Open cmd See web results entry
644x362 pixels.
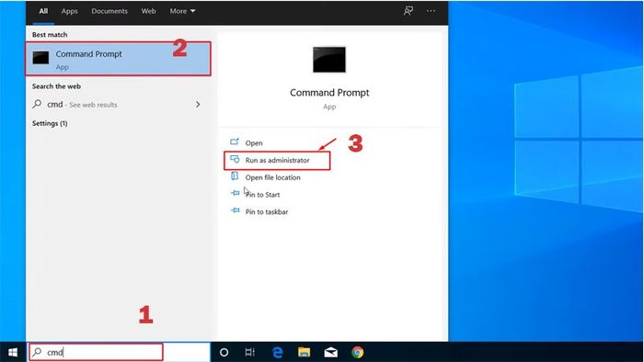point(118,105)
